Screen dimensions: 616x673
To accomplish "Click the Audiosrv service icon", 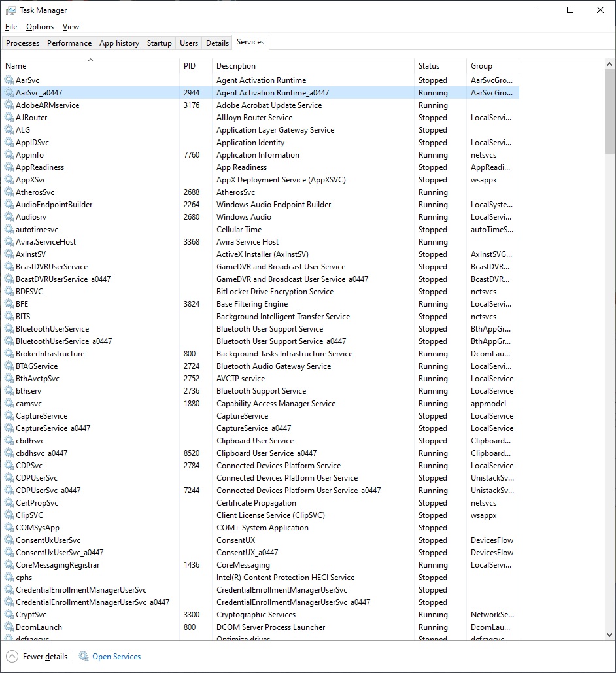I will pos(9,217).
